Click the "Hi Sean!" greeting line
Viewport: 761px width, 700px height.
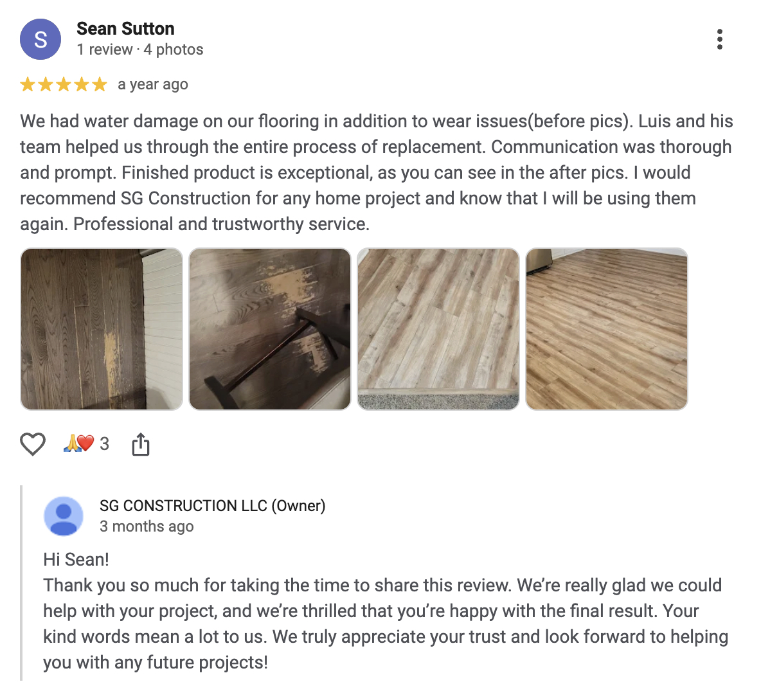(x=76, y=559)
